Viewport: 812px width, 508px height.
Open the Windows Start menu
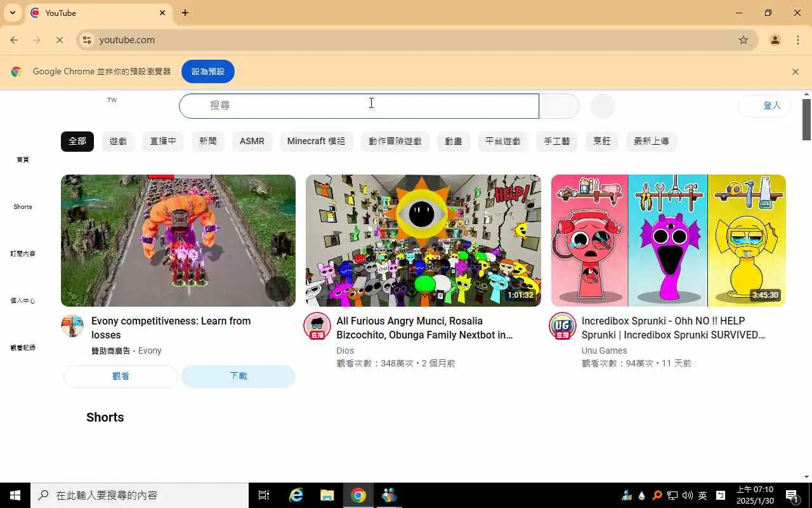point(15,495)
